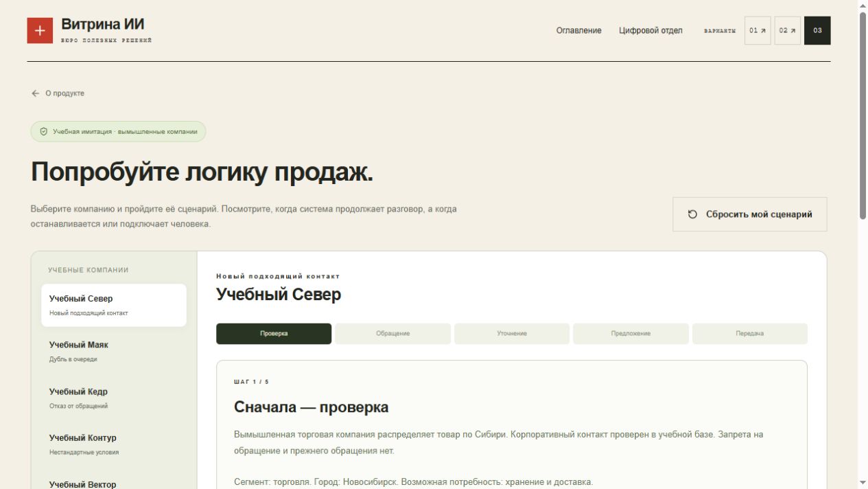Select Учебный Кедр company in sidebar
This screenshot has height=489, width=868.
coord(114,398)
